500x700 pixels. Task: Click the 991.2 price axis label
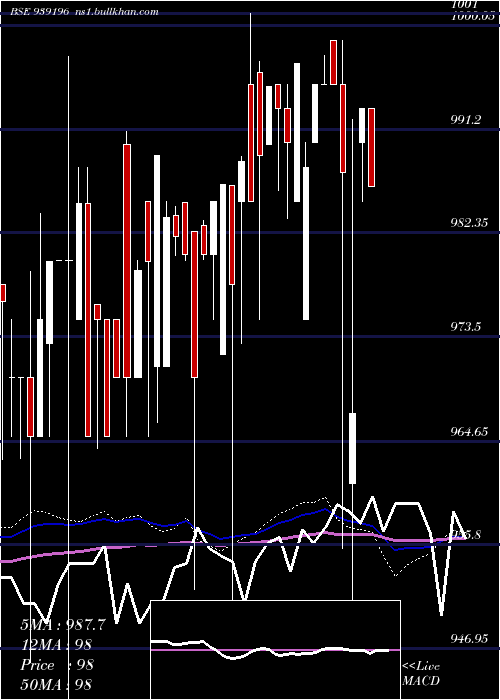click(466, 120)
